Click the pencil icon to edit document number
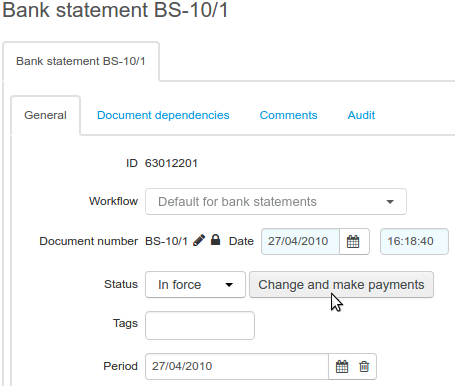 point(199,240)
